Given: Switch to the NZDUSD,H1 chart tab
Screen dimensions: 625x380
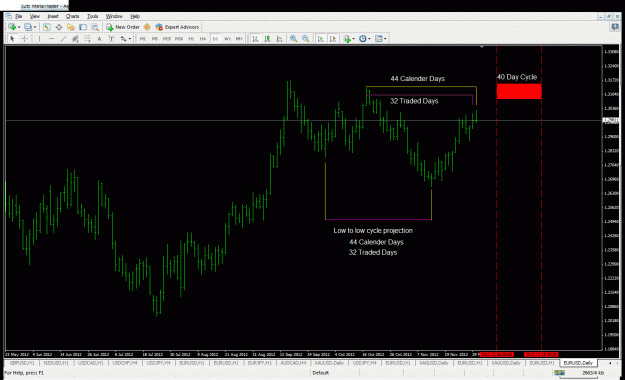Looking at the screenshot, I should click(x=56, y=363).
